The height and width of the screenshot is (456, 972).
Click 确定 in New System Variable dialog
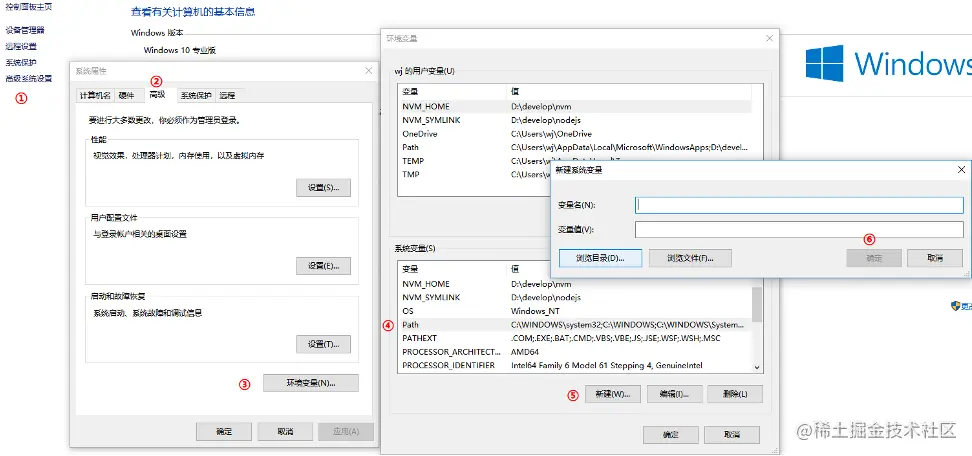(874, 258)
